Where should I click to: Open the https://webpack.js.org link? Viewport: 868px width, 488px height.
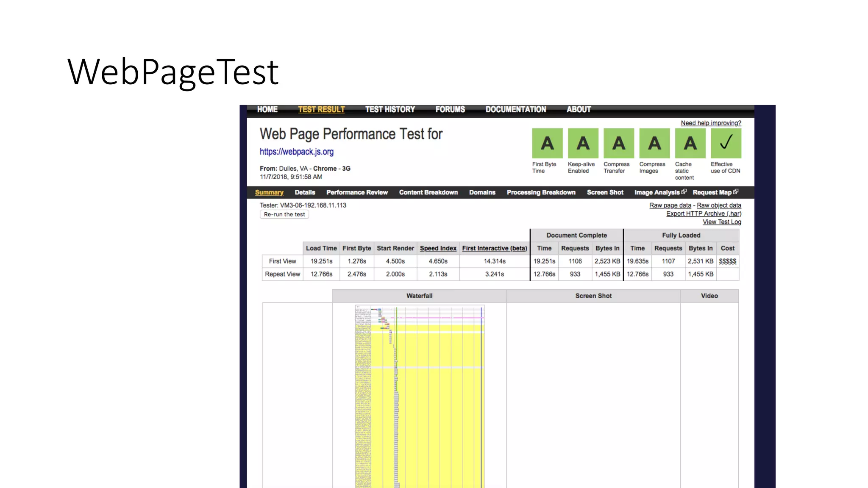(x=297, y=152)
